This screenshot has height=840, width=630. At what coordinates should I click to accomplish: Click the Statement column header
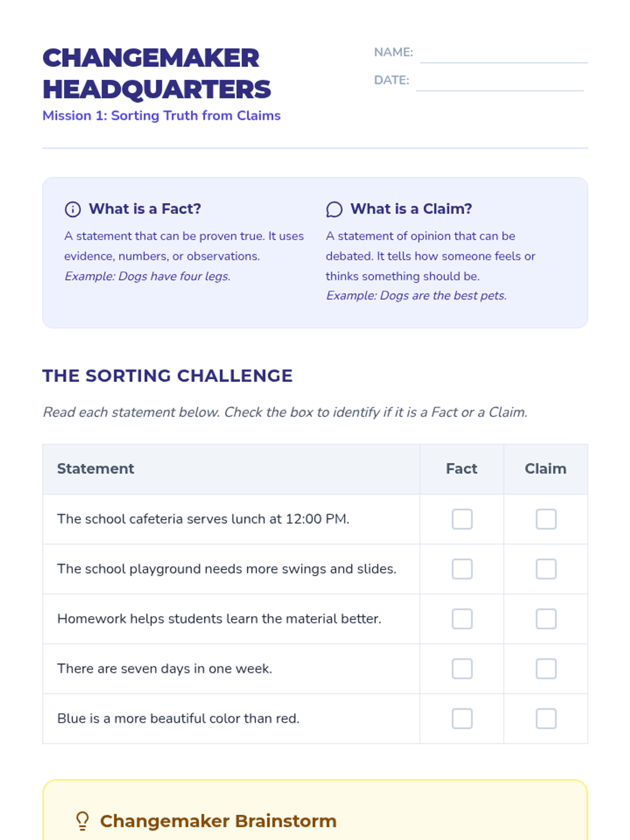pyautogui.click(x=96, y=469)
